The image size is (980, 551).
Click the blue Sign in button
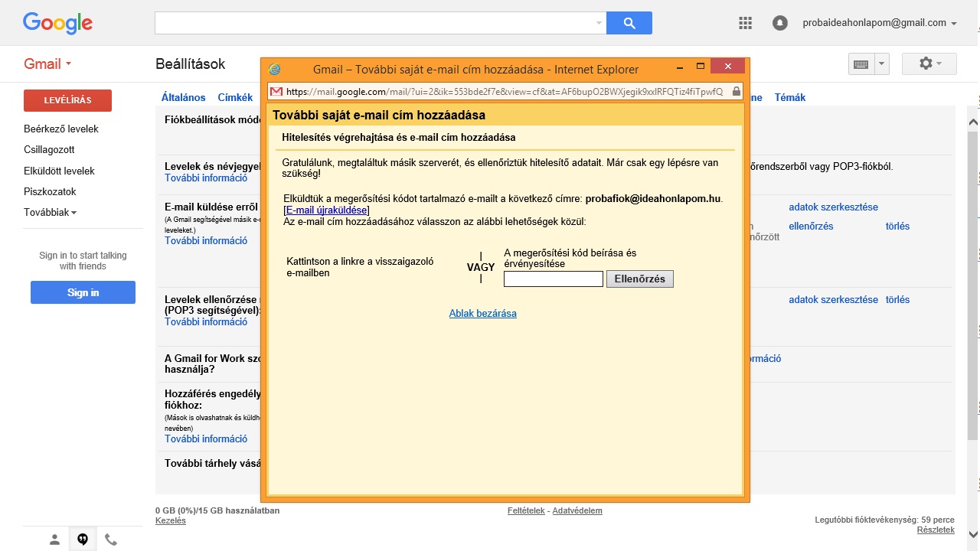[x=83, y=292]
